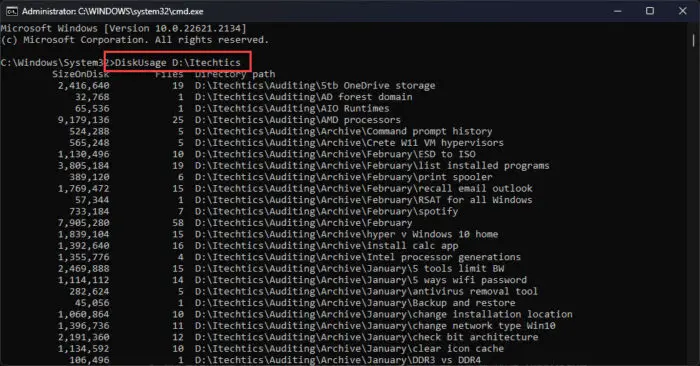Click the '(c) Microsoft Corporation. All rights reserved.' line
The width and height of the screenshot is (700, 366).
point(135,40)
